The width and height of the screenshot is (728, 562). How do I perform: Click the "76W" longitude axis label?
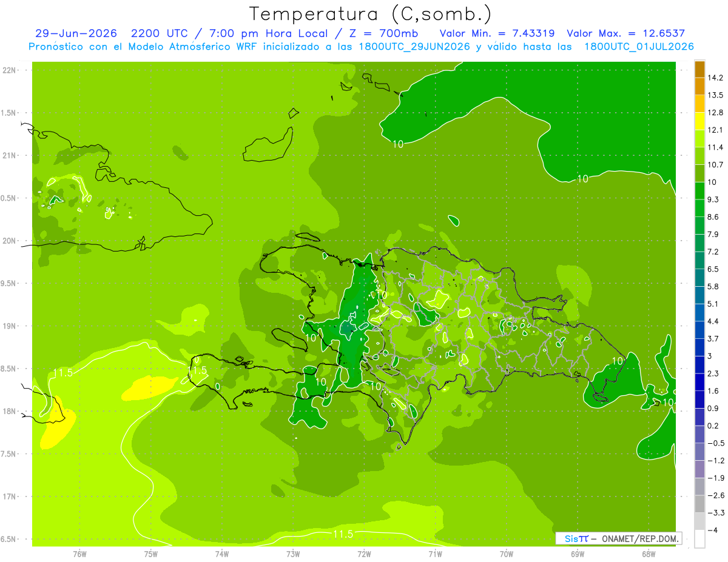[x=79, y=554]
